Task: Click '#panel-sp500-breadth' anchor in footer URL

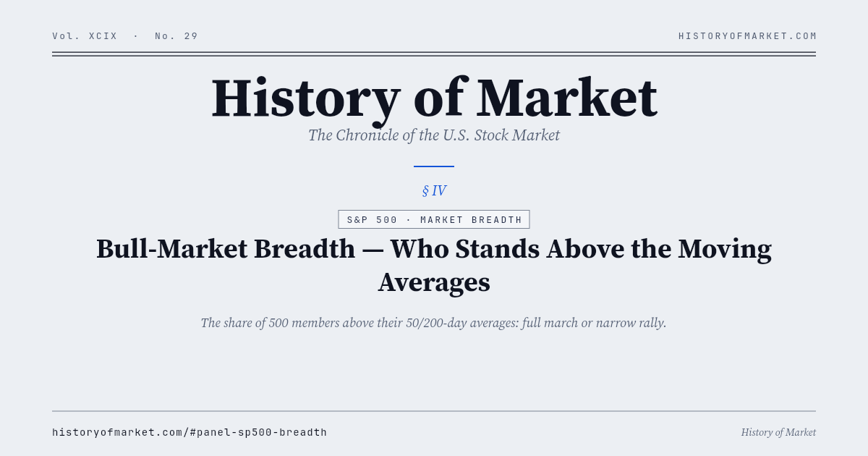Action: (258, 432)
